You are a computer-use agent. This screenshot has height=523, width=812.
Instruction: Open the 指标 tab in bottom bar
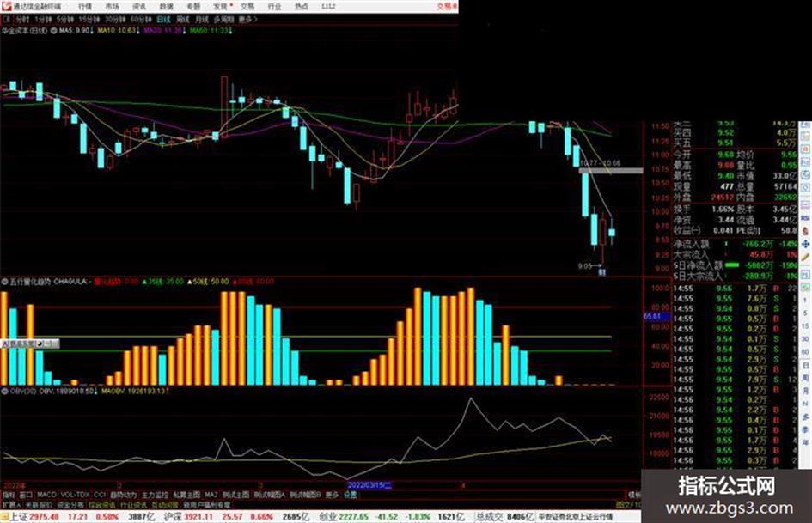click(9, 495)
